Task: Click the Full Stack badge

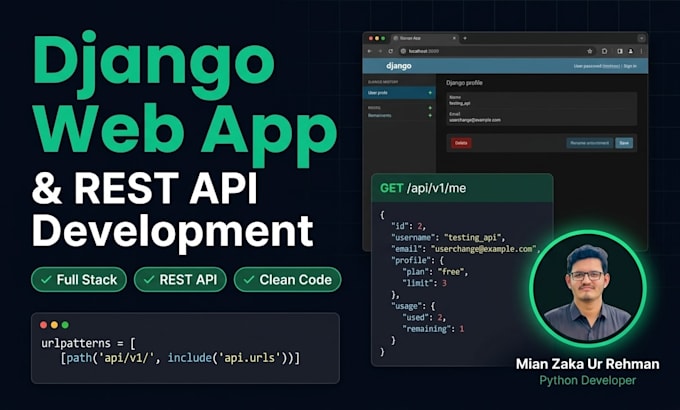Action: click(79, 280)
